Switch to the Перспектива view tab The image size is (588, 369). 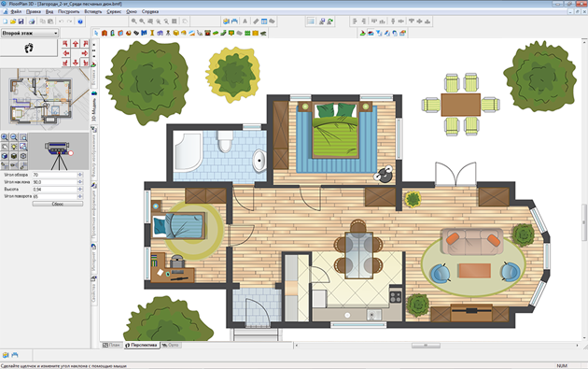141,345
